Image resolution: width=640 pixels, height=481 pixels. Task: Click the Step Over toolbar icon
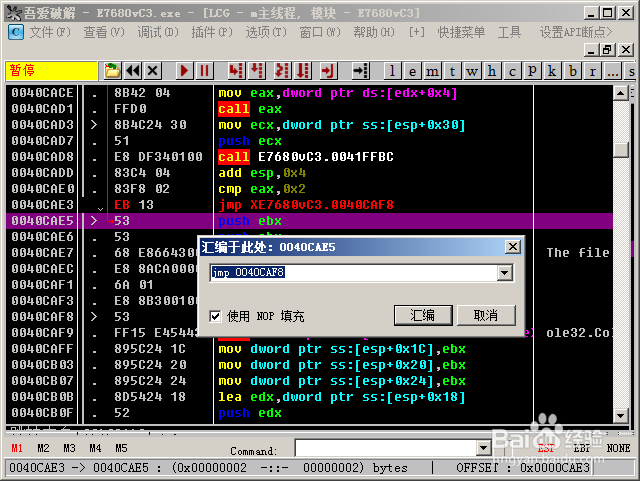257,71
